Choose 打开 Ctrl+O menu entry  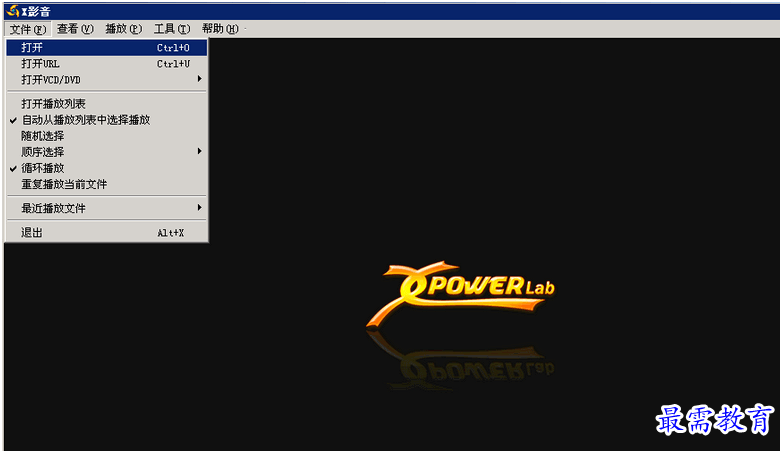[x=106, y=48]
